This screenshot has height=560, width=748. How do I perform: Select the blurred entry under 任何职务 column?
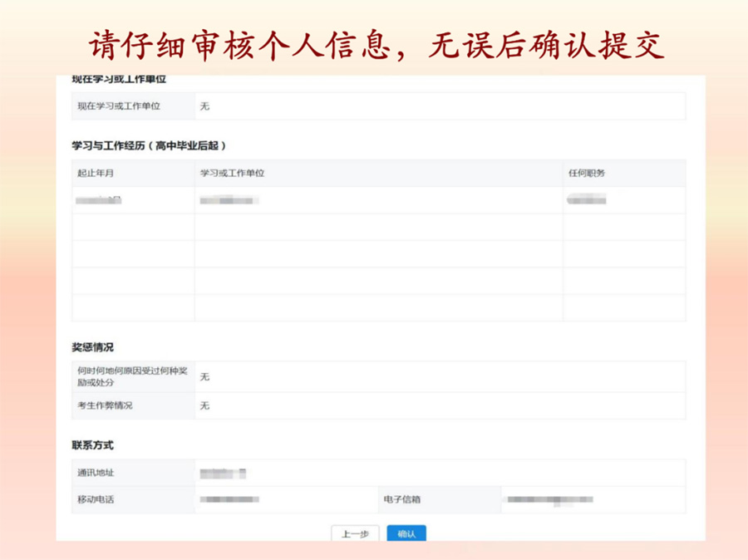tap(587, 200)
